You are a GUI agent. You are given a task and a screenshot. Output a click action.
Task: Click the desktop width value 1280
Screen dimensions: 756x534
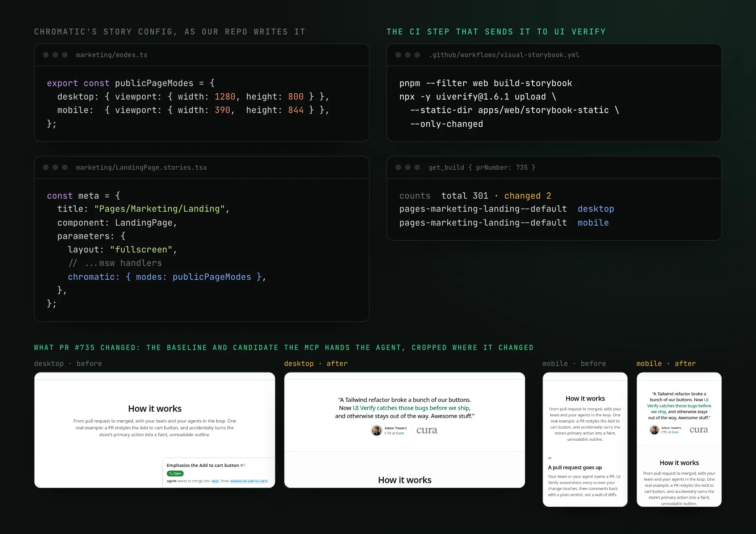point(225,97)
